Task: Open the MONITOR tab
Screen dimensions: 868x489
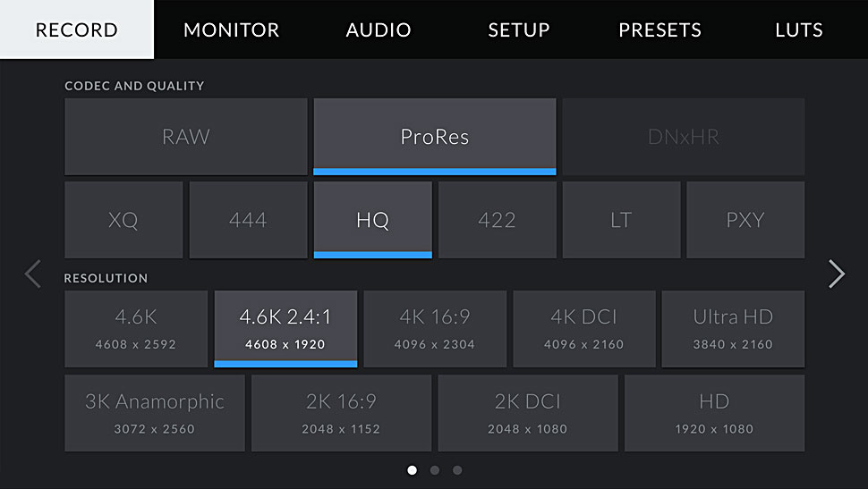Action: pyautogui.click(x=232, y=30)
